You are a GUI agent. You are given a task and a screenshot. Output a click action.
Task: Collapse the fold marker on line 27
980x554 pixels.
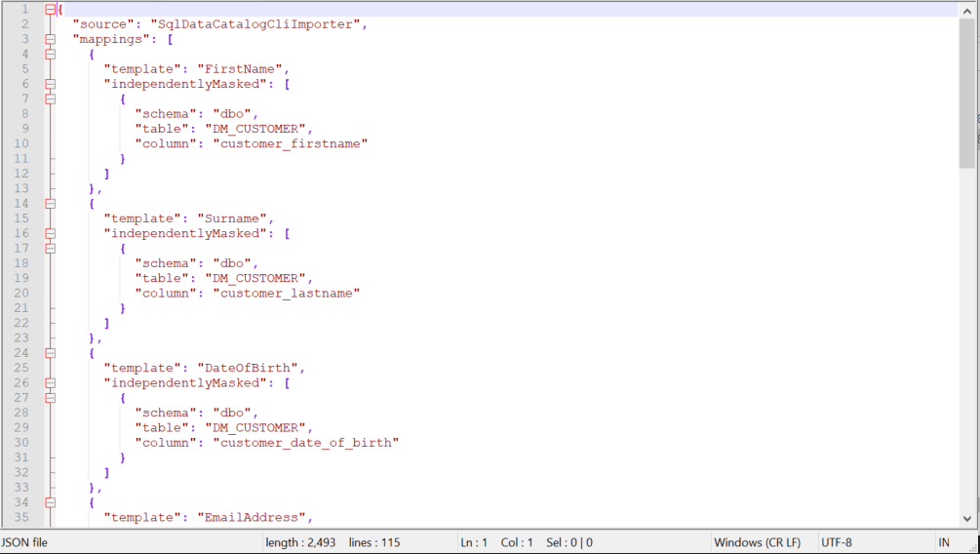click(50, 398)
